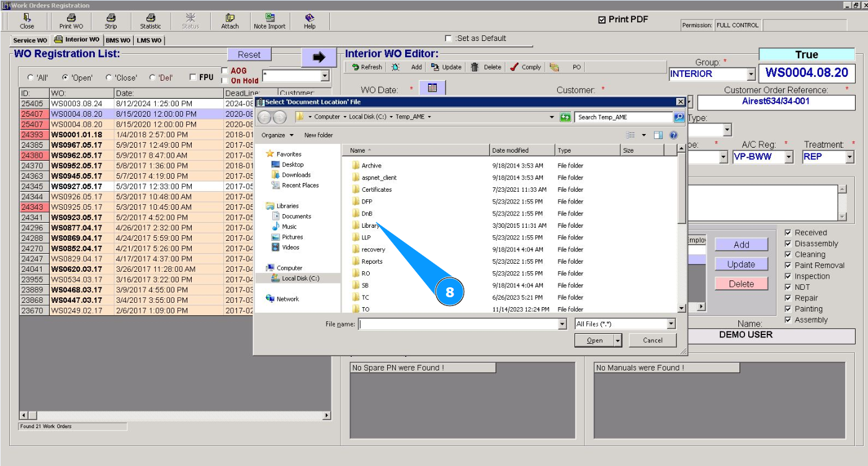Open the WO Date calendar picker
Screen dimensions: 868x466
pyautogui.click(x=432, y=89)
